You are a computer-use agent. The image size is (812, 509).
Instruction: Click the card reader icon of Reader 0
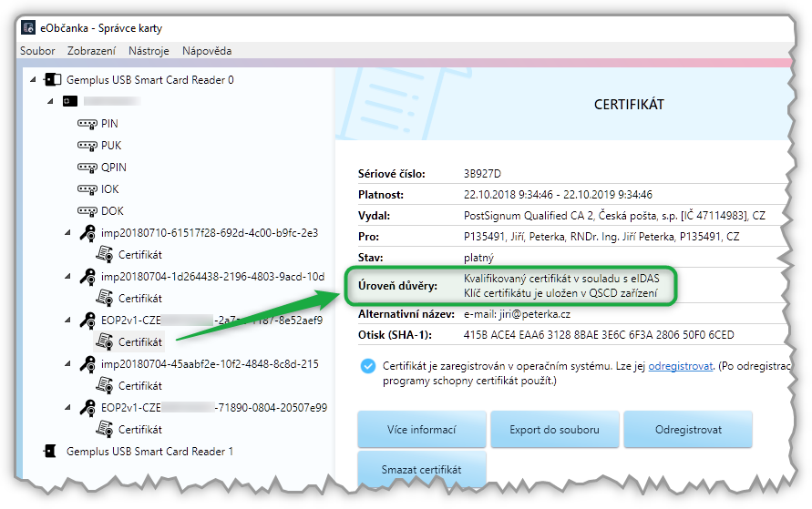(x=52, y=79)
